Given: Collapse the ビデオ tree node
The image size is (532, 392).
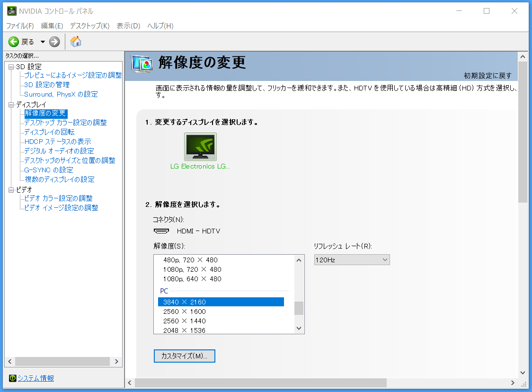Looking at the screenshot, I should [x=11, y=190].
